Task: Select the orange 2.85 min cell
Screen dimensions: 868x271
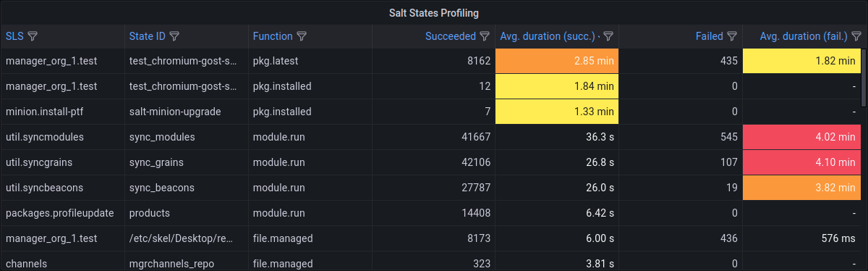Action: point(557,61)
